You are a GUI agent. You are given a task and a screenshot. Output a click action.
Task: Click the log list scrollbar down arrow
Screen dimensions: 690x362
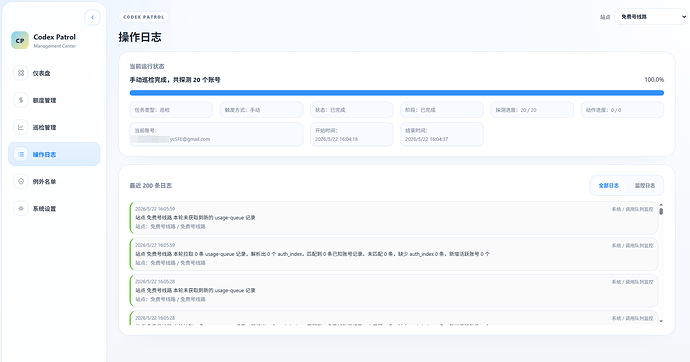(661, 321)
